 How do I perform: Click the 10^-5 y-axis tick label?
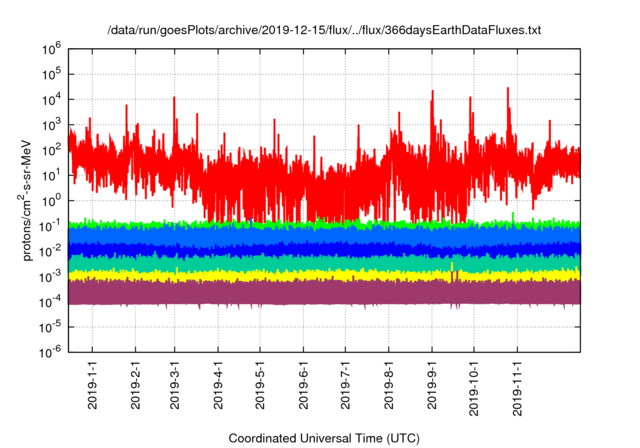click(50, 328)
